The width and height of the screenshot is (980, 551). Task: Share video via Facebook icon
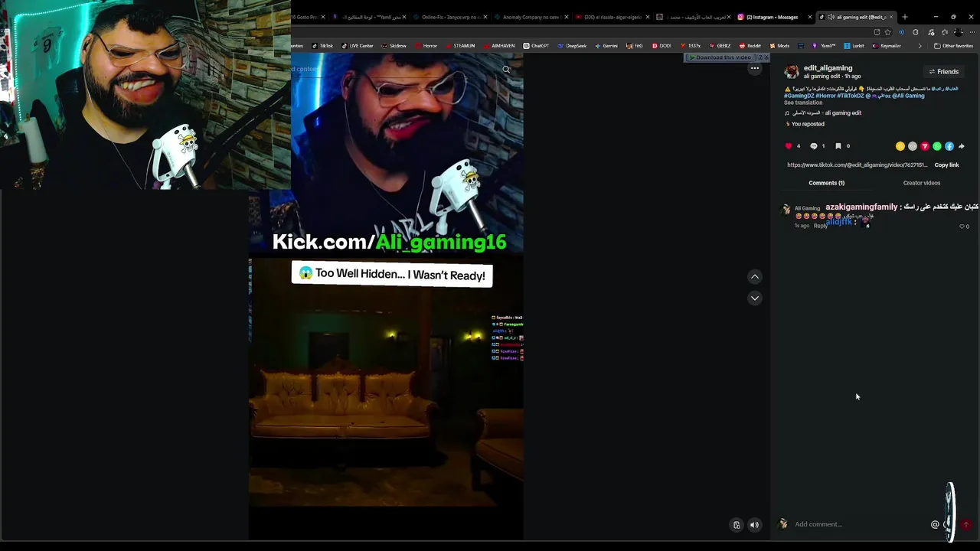949,146
